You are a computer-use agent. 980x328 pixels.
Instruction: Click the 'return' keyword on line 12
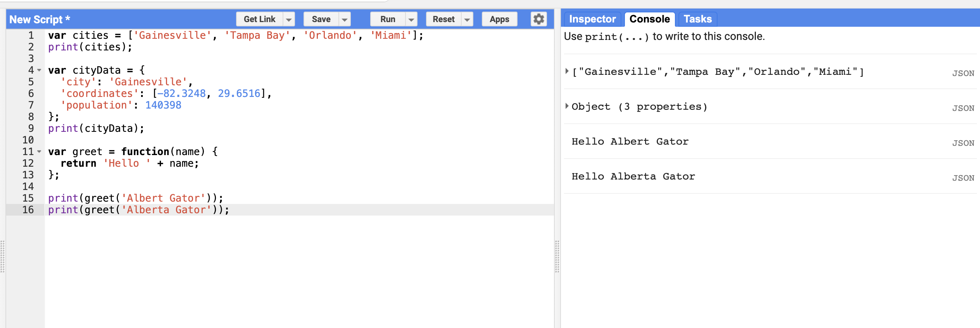tap(78, 163)
